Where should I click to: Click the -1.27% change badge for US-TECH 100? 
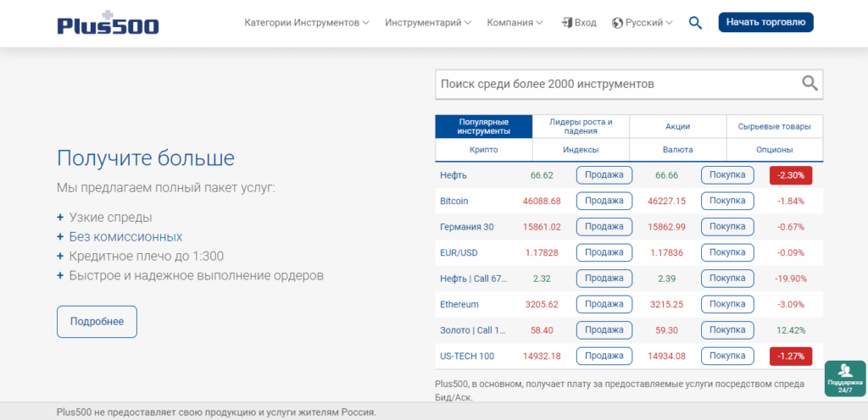[791, 356]
